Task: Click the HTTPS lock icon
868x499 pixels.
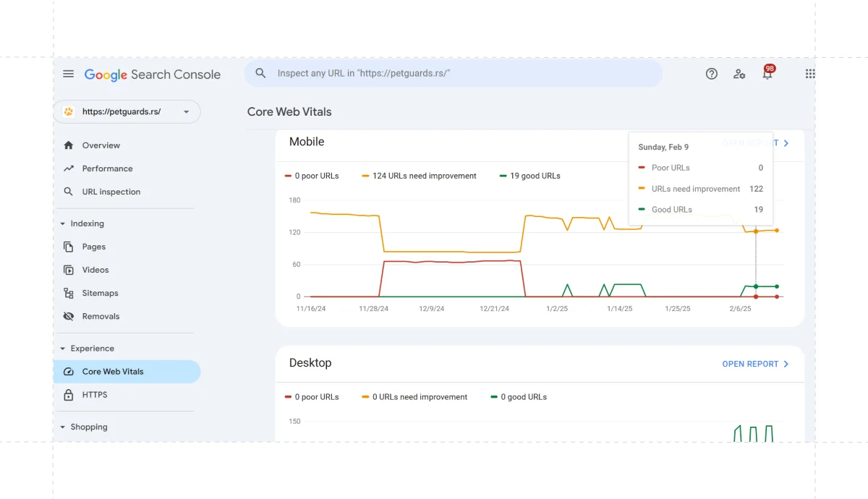Action: pos(69,395)
